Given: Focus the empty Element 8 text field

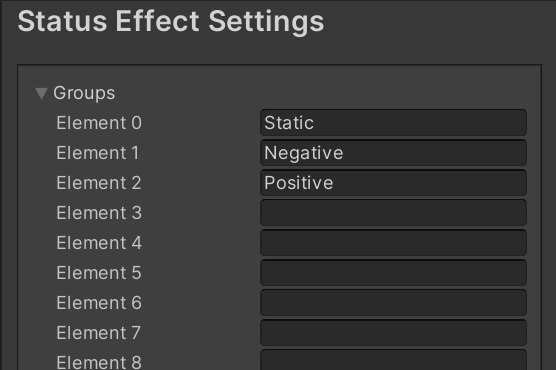Looking at the screenshot, I should (393, 360).
